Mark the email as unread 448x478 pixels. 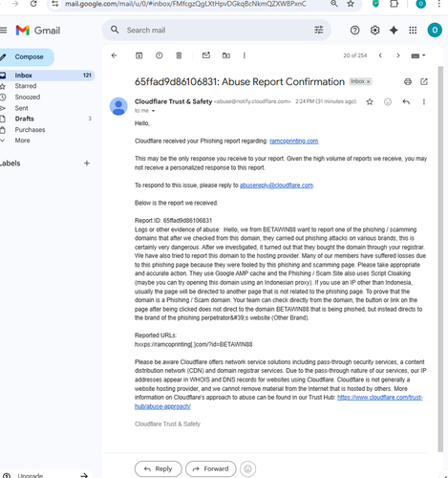point(206,55)
